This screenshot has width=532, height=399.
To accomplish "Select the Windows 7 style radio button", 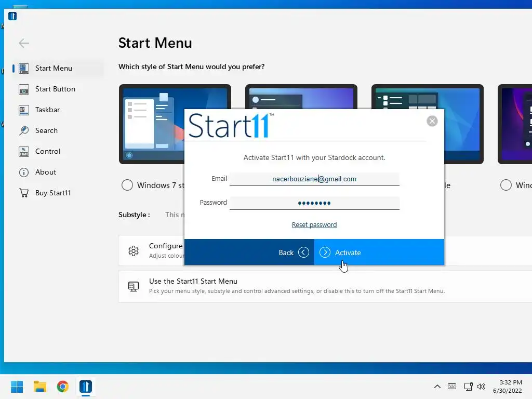I will (x=127, y=185).
